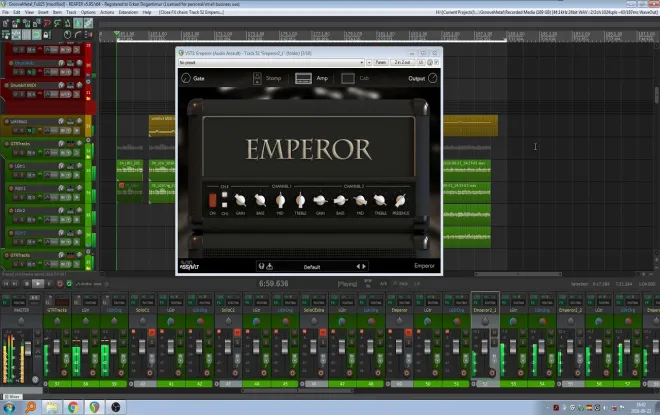Open the Extensions menu
660x415 pixels.
[x=128, y=12]
